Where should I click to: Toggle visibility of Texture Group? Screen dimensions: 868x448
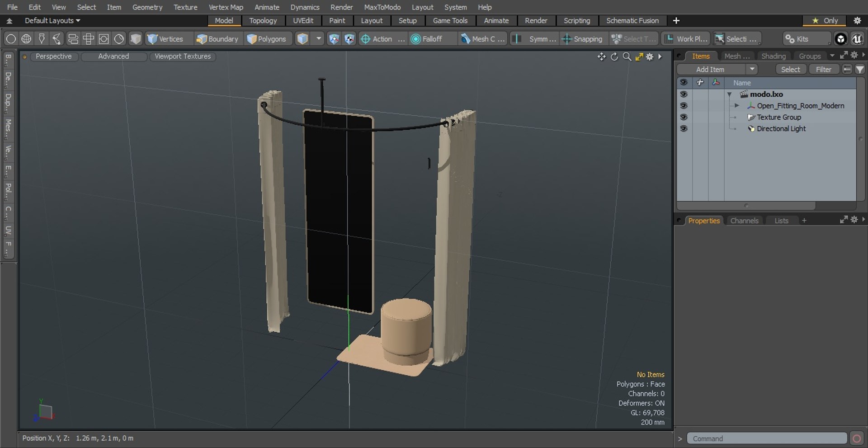click(684, 117)
